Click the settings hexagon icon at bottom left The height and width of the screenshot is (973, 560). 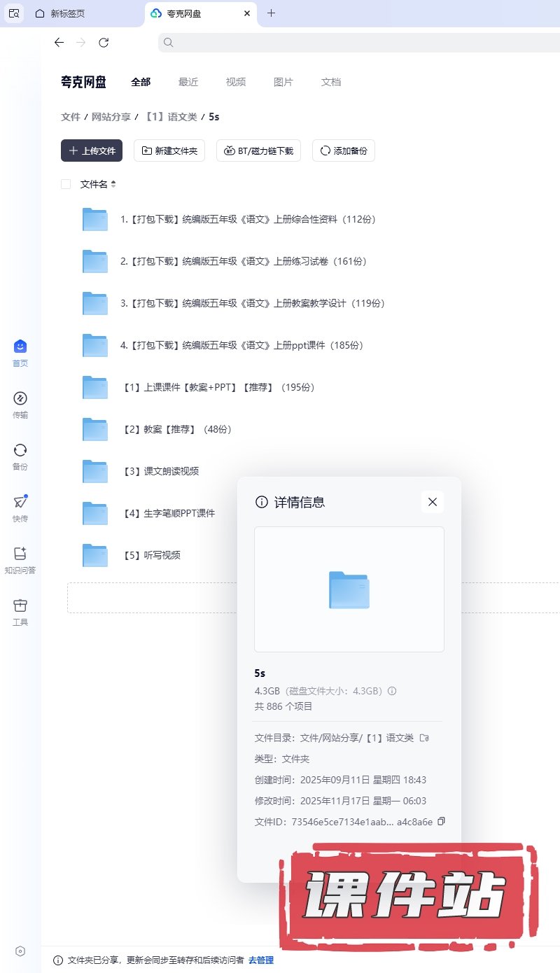20,951
